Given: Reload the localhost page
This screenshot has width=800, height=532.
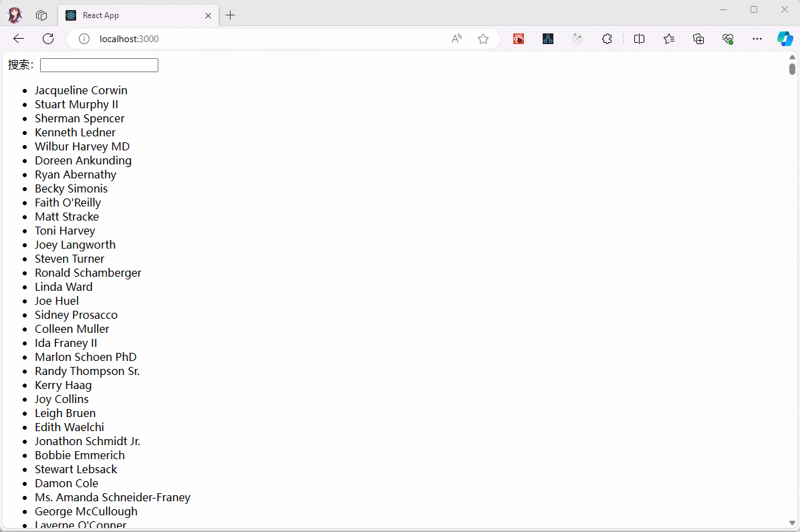Looking at the screenshot, I should point(48,39).
